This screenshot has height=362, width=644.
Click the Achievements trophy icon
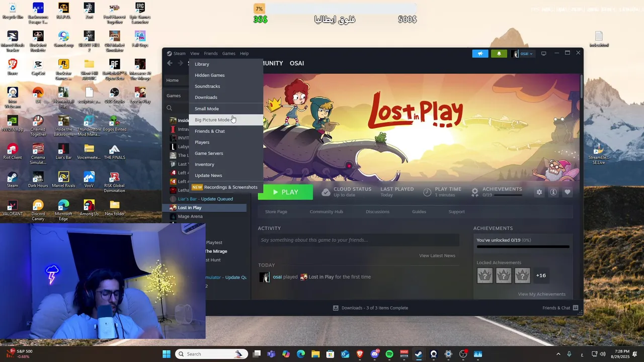point(474,192)
